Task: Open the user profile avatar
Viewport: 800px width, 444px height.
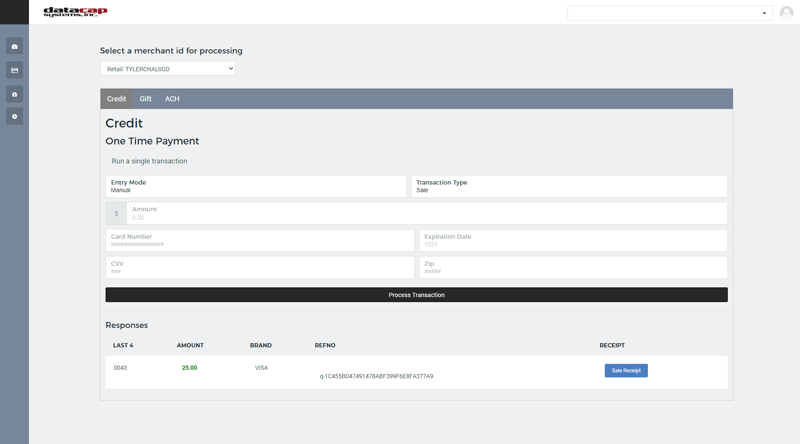Action: (786, 13)
